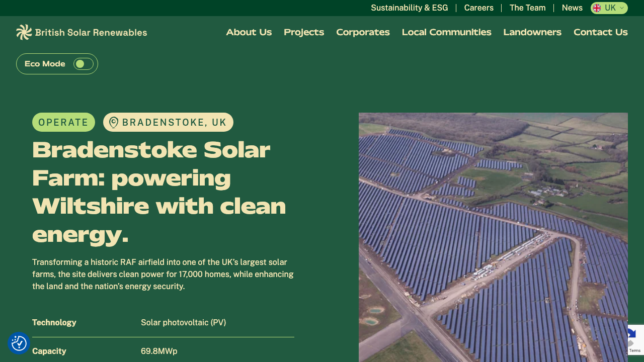This screenshot has height=362, width=644.
Task: Click the green sunburst logo mark
Action: (24, 32)
